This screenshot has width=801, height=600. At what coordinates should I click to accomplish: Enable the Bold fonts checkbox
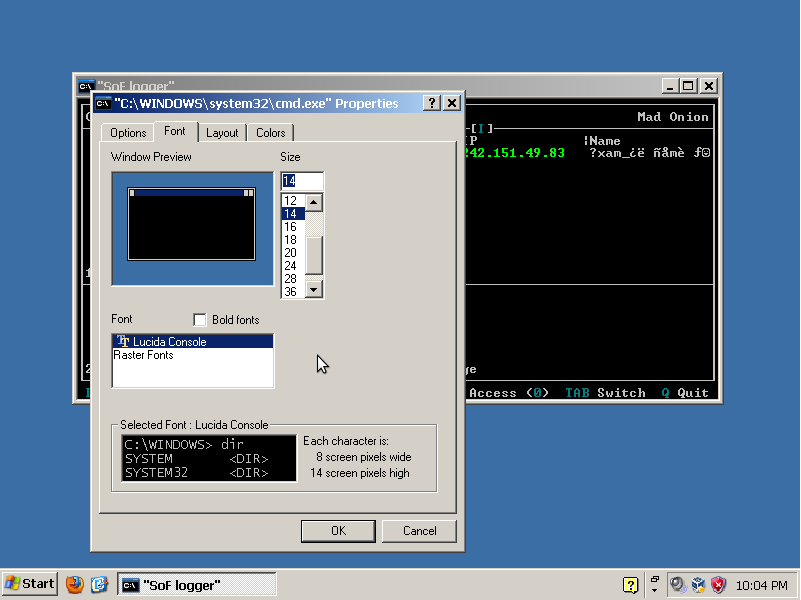(x=200, y=320)
